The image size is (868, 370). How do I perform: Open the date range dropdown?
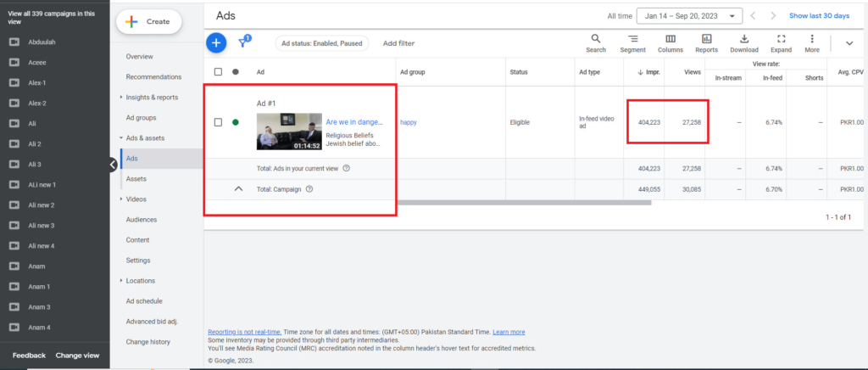[691, 15]
